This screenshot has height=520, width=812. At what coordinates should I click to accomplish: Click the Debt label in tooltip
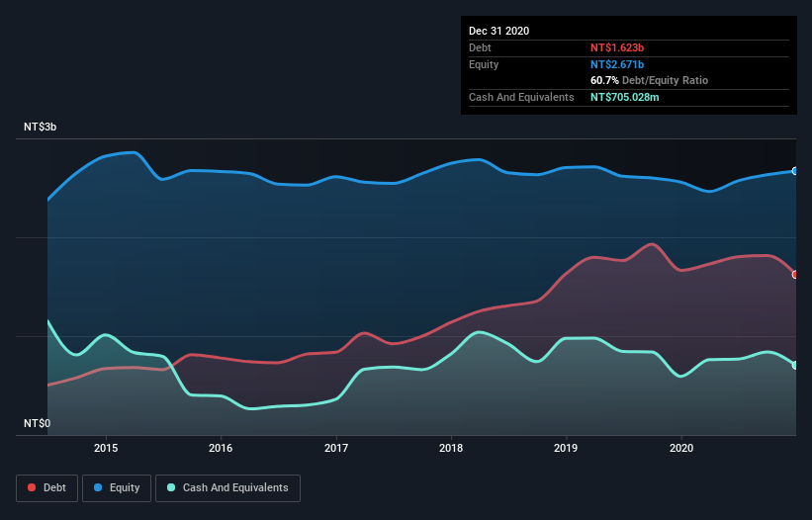point(480,47)
